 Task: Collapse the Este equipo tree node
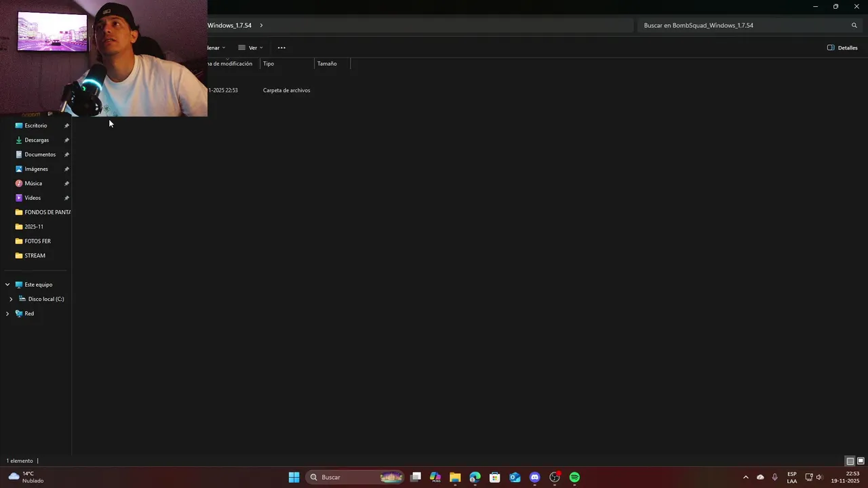(7, 285)
